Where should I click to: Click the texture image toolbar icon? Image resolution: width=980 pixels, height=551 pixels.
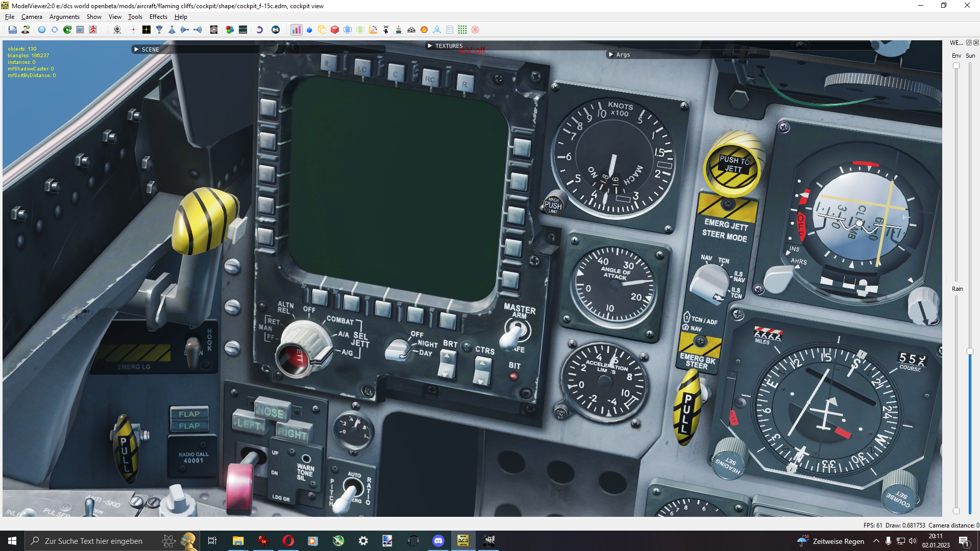coord(214,30)
